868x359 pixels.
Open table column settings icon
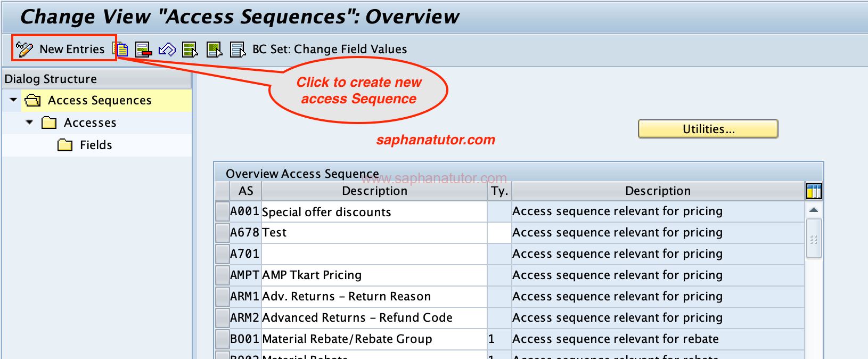coord(814,191)
